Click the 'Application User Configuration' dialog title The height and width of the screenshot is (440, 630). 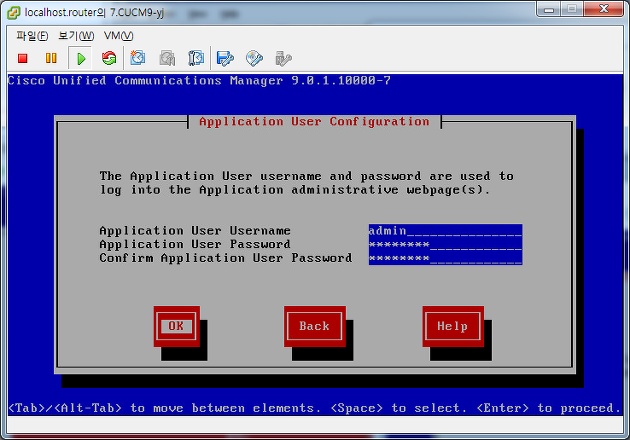[314, 122]
